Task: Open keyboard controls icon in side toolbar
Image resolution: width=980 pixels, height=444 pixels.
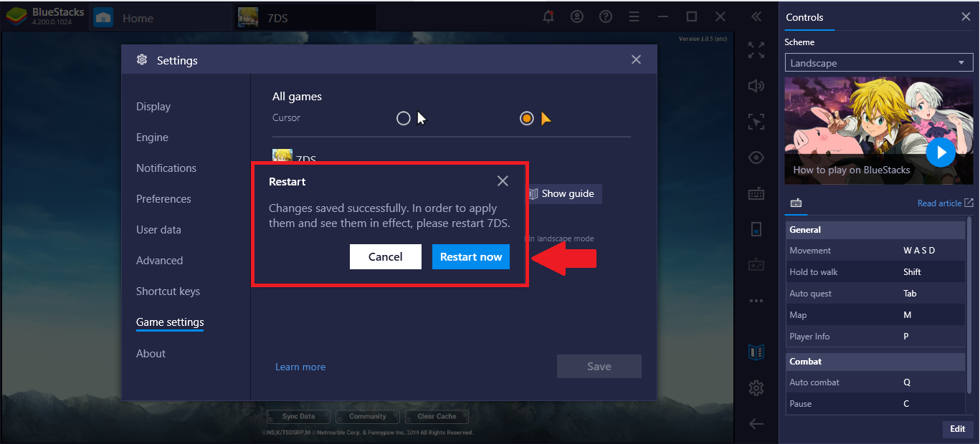Action: [x=756, y=193]
